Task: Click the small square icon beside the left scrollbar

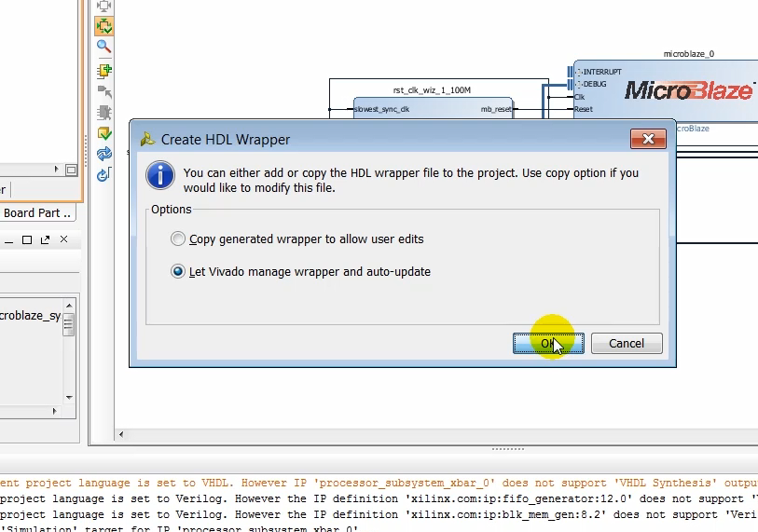Action: coord(71,170)
